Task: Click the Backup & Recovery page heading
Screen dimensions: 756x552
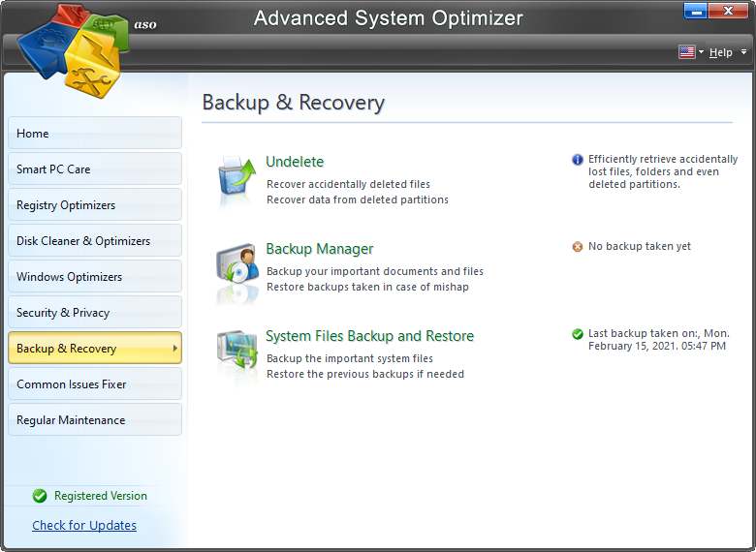Action: click(293, 102)
